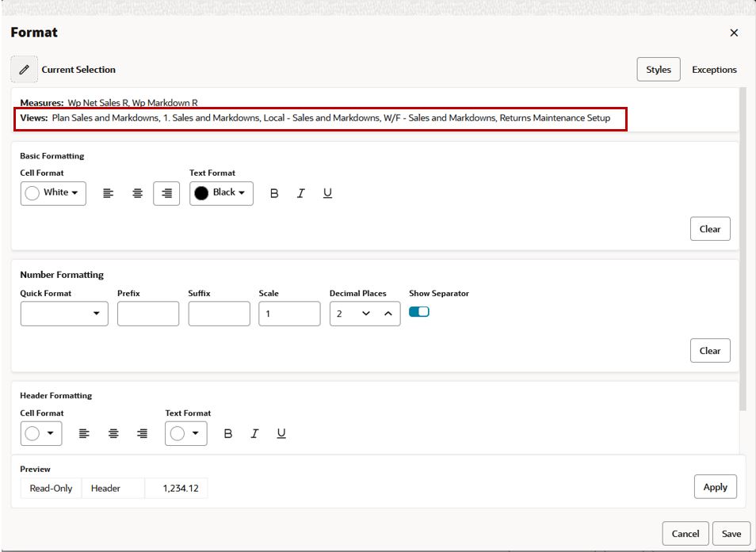Image resolution: width=756 pixels, height=552 pixels.
Task: Toggle bold in Basic Formatting text format
Action: pos(274,193)
